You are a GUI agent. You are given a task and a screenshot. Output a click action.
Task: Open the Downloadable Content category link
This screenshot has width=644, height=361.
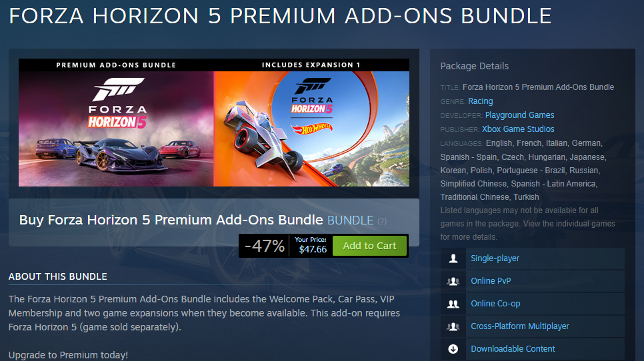tap(513, 349)
